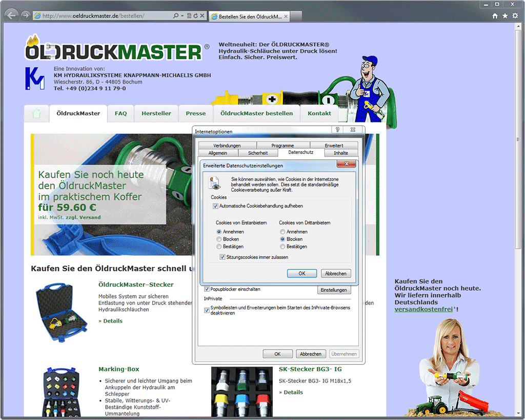
Task: Select the Datenschutz tab
Action: (x=300, y=152)
